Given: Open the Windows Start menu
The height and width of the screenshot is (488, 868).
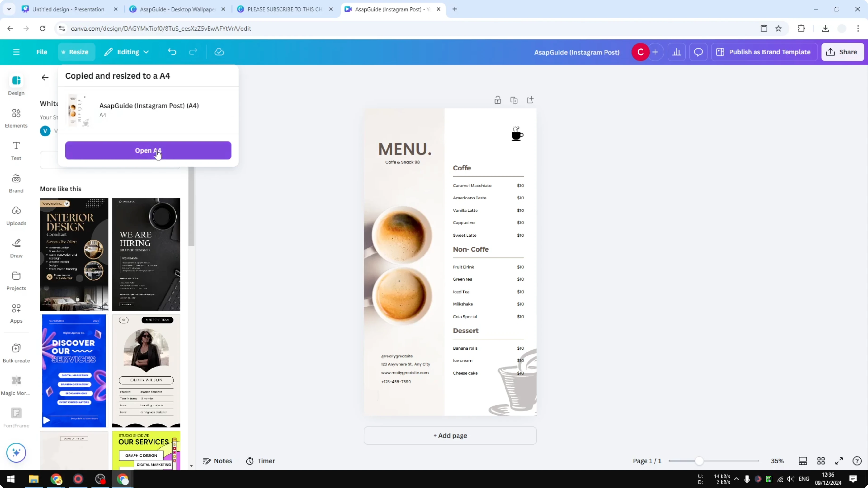Looking at the screenshot, I should tap(11, 479).
